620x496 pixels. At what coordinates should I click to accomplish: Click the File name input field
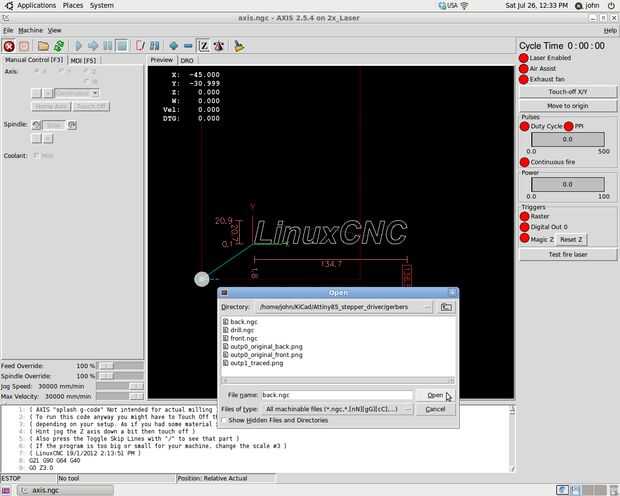point(337,395)
